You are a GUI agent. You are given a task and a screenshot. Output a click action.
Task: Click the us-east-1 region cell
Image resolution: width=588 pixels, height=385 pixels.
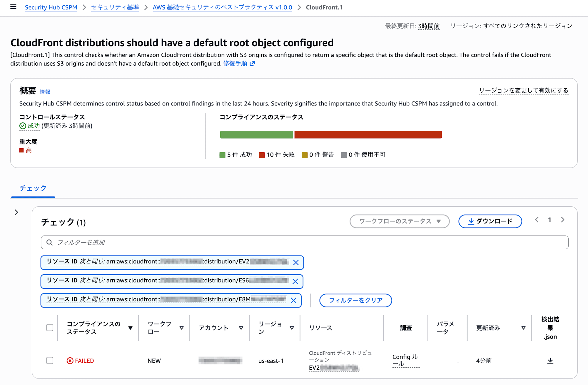coord(271,361)
